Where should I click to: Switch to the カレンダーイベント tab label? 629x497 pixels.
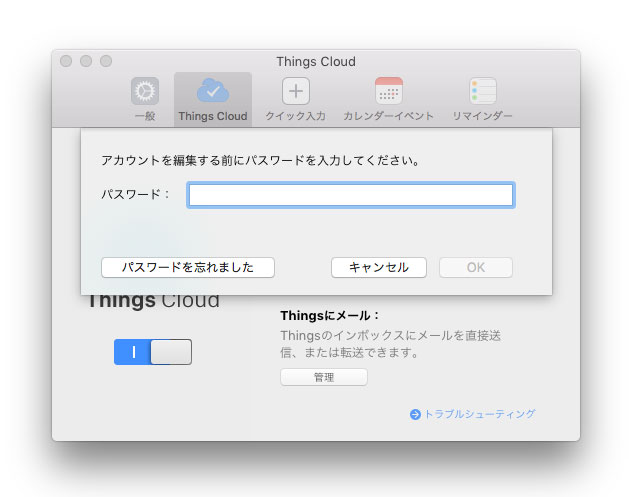(388, 116)
